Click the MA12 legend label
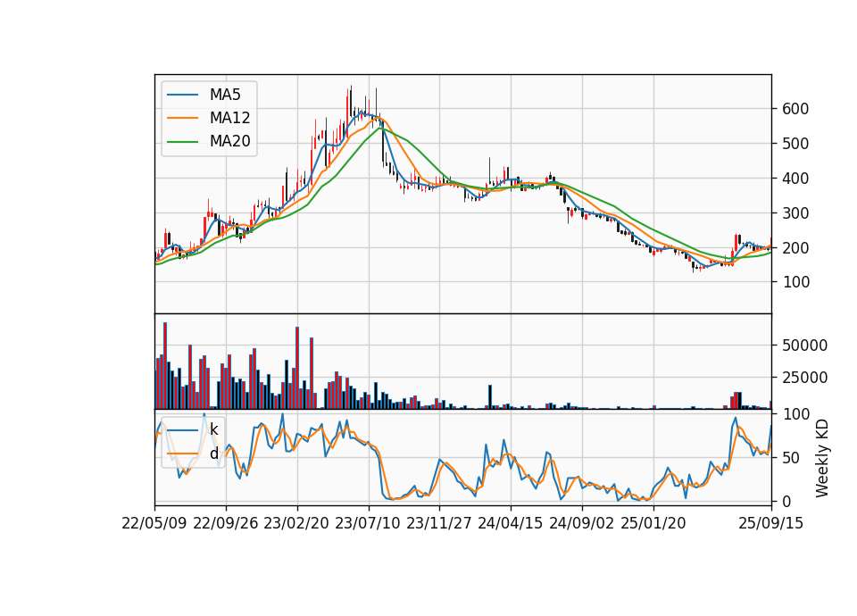This screenshot has height=616, width=857. (229, 118)
